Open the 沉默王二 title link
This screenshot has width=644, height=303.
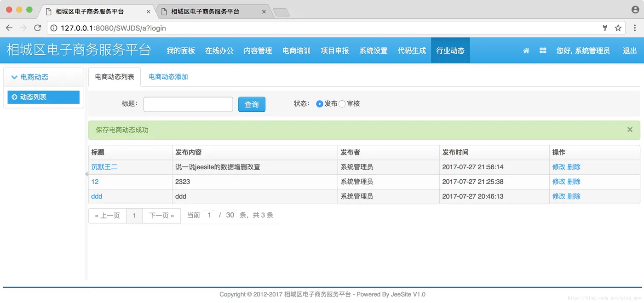coord(104,167)
